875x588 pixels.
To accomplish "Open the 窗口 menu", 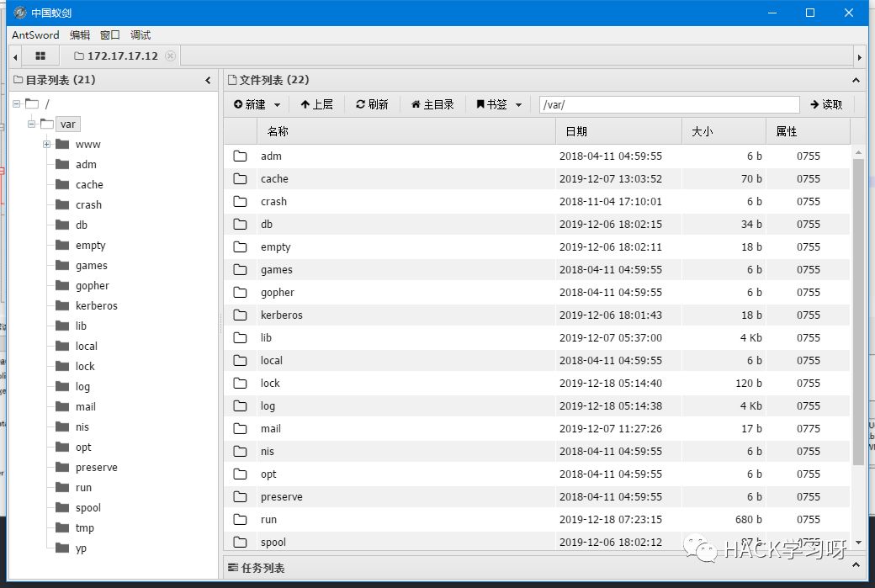I will [110, 34].
